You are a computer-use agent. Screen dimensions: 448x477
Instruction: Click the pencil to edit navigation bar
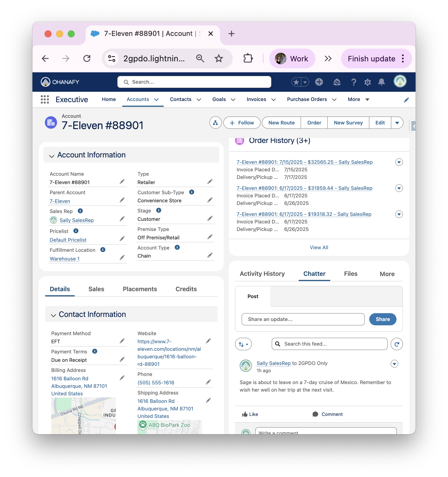[406, 100]
